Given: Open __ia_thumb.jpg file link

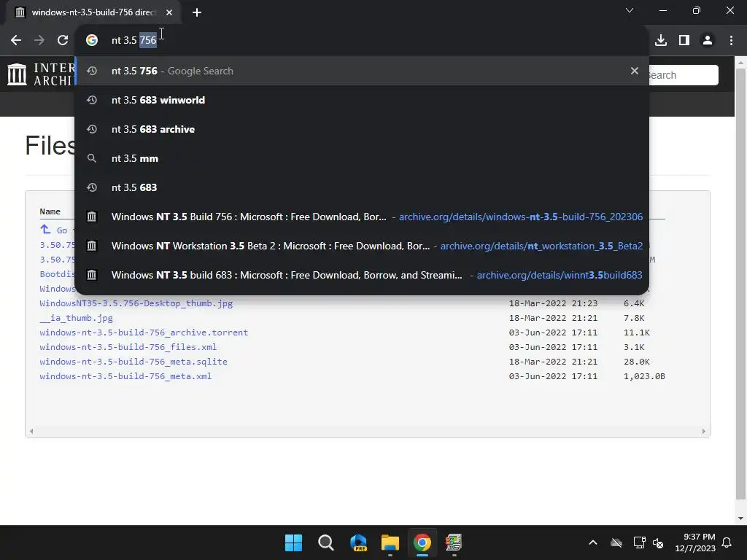Looking at the screenshot, I should click(76, 318).
